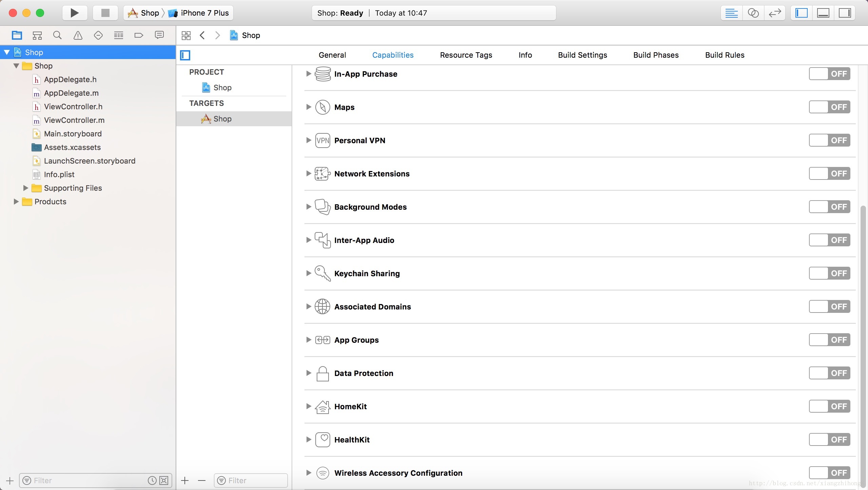The width and height of the screenshot is (868, 490).
Task: Expand the In-App Purchase section
Action: pyautogui.click(x=308, y=74)
